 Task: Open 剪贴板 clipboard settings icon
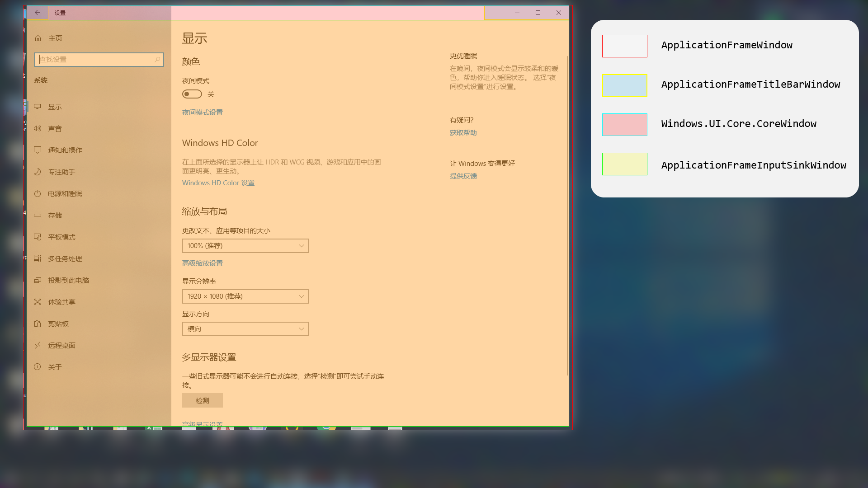38,324
